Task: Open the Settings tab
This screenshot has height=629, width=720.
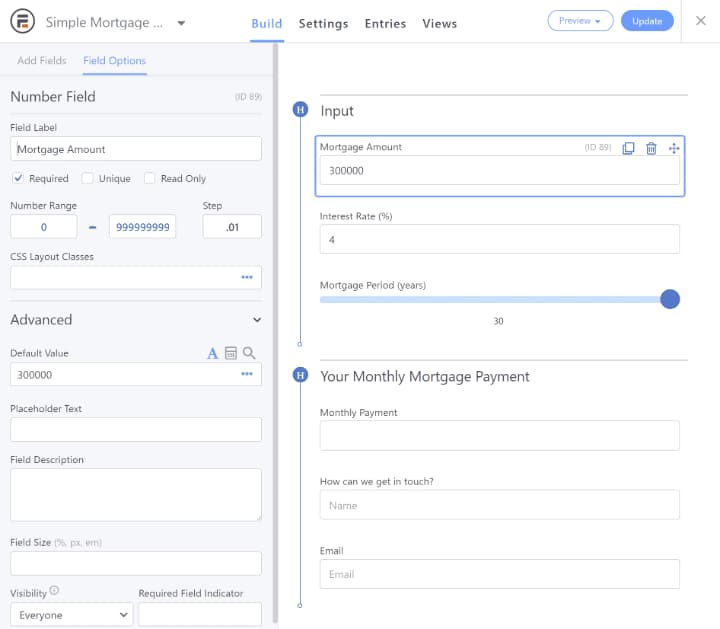Action: tap(323, 23)
